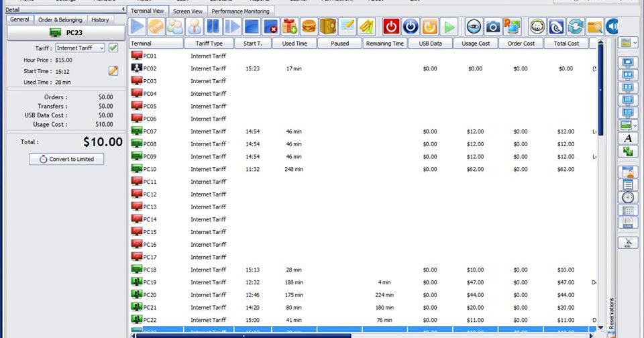Click the green play wake-up icon
The image size is (644, 338).
449,27
